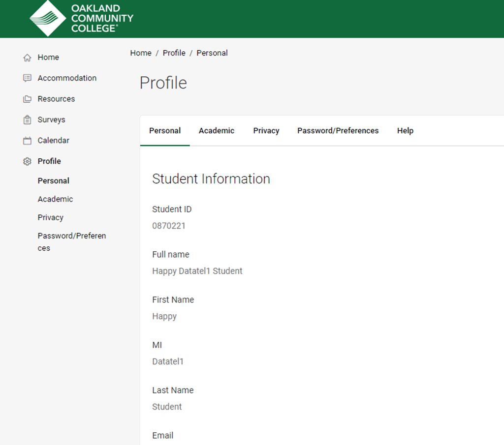
Task: Open Home in the sidebar
Action: 48,57
